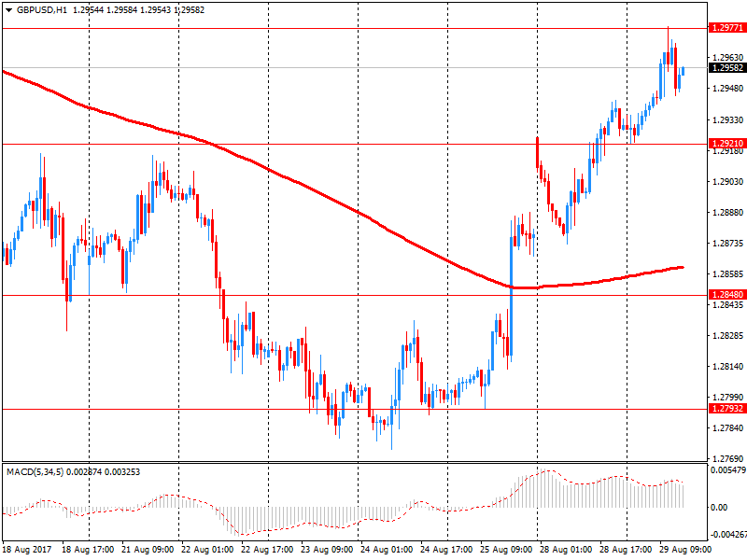Click the 1.29330 price axis value
The width and height of the screenshot is (747, 560).
(x=728, y=120)
